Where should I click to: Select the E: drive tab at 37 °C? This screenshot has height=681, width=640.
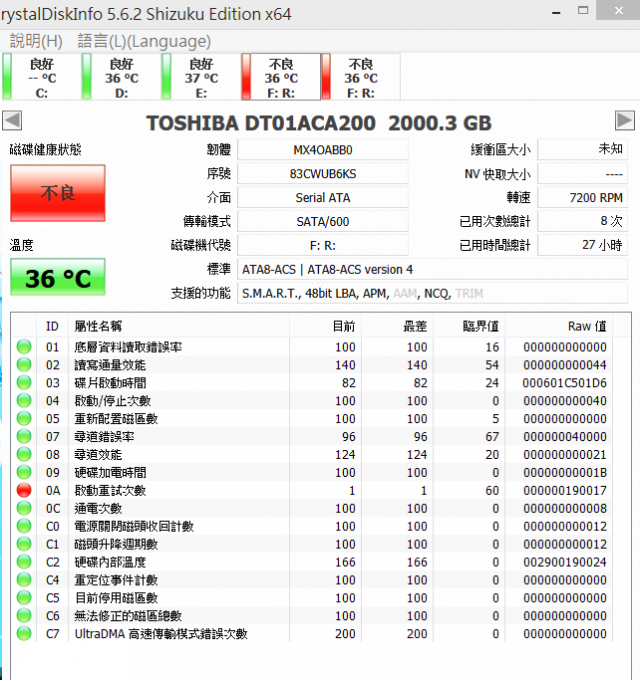click(x=201, y=77)
